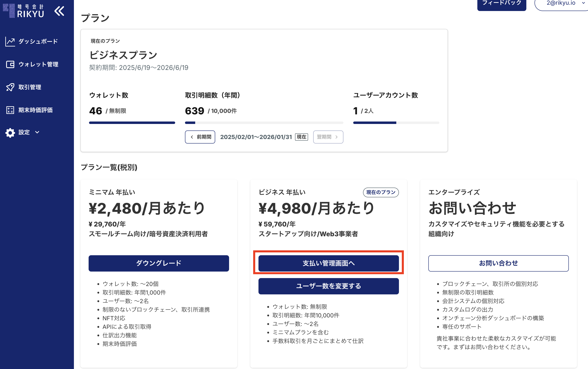588x369 pixels.
Task: Click the 現在のプラン badge
Action: [x=381, y=192]
